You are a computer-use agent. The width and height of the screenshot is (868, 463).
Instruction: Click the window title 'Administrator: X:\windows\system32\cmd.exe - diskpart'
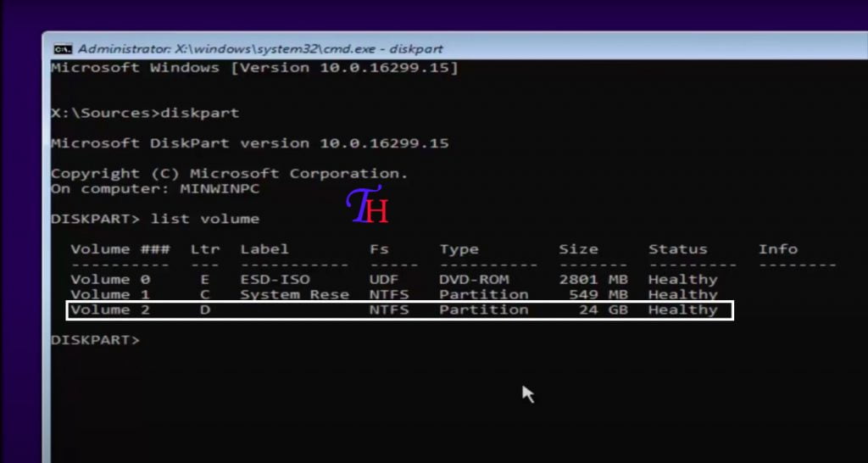tap(260, 48)
